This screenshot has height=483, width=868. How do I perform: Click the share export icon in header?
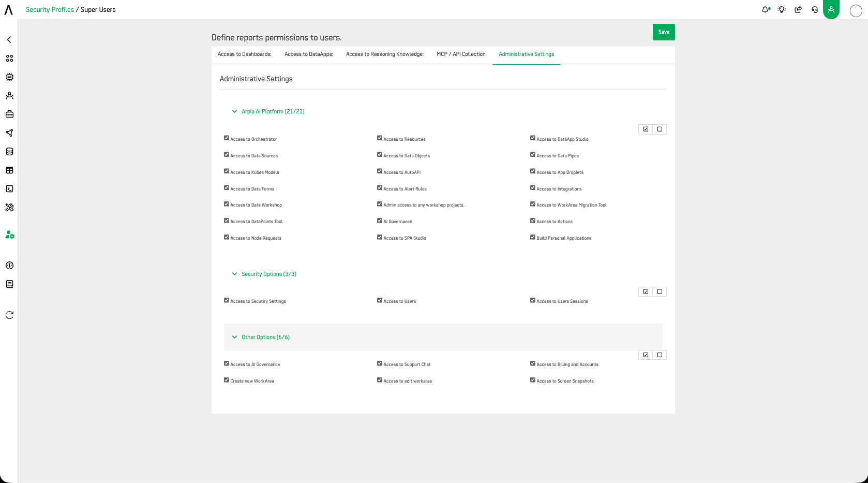click(798, 10)
